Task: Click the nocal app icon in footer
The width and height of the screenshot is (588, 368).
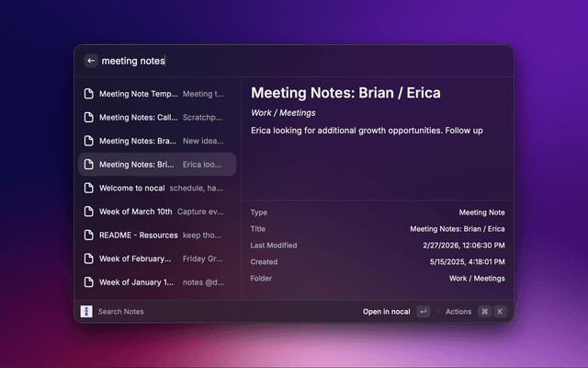Action: pos(86,312)
